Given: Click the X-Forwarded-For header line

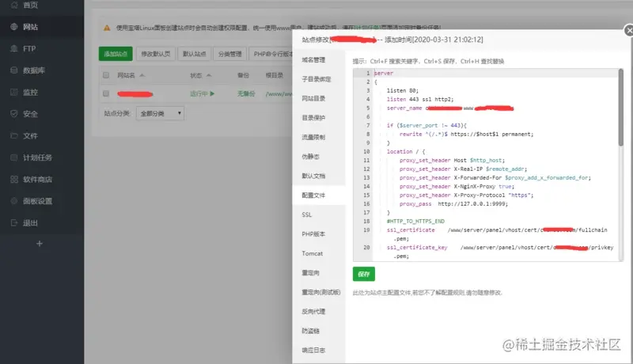Looking at the screenshot, I should point(495,178).
